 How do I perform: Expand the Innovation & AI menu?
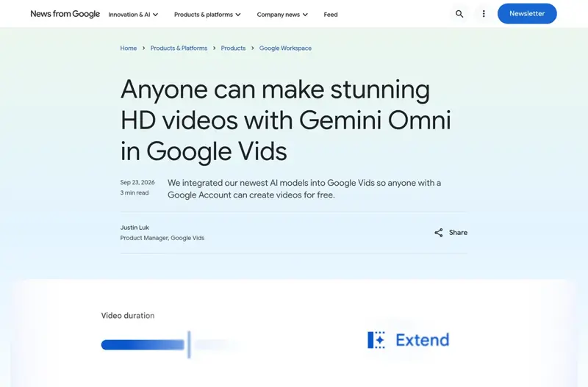pyautogui.click(x=133, y=15)
